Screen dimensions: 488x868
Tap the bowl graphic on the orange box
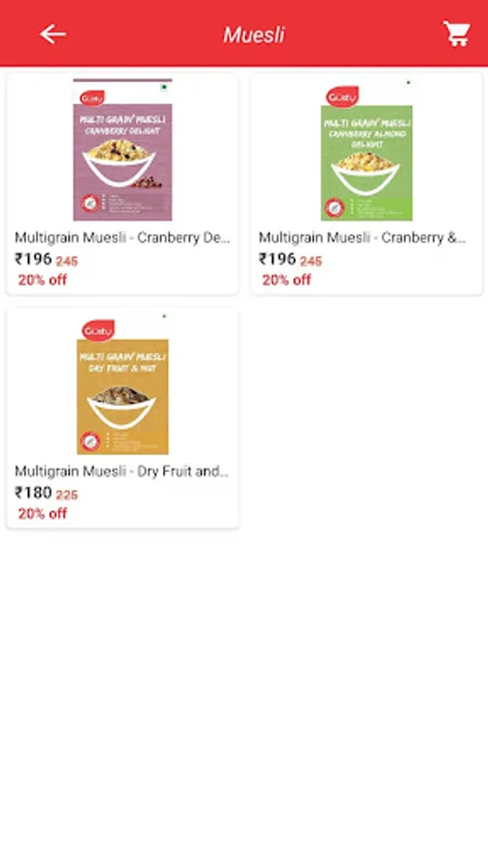(122, 406)
